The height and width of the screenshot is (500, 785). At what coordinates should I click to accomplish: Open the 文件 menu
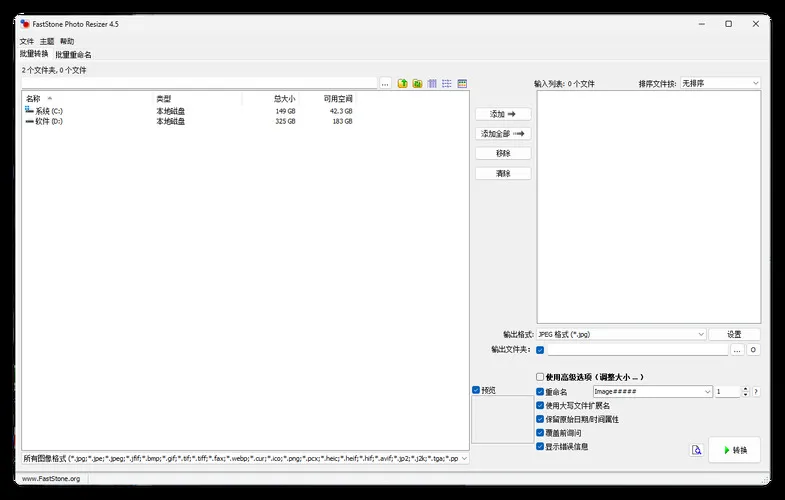[x=26, y=41]
